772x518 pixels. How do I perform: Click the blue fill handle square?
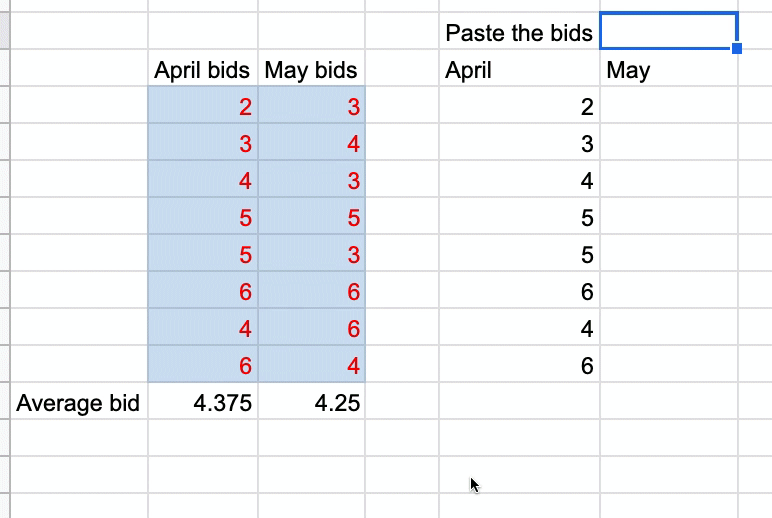pyautogui.click(x=737, y=48)
